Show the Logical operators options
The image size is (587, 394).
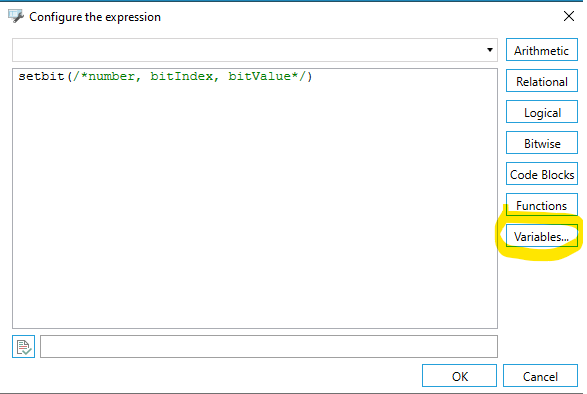(x=542, y=112)
